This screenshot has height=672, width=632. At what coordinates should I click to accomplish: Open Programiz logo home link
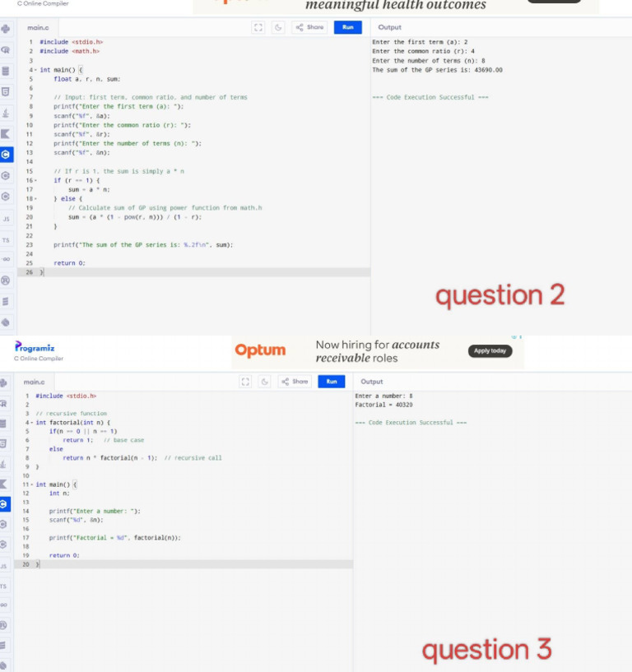pos(35,348)
